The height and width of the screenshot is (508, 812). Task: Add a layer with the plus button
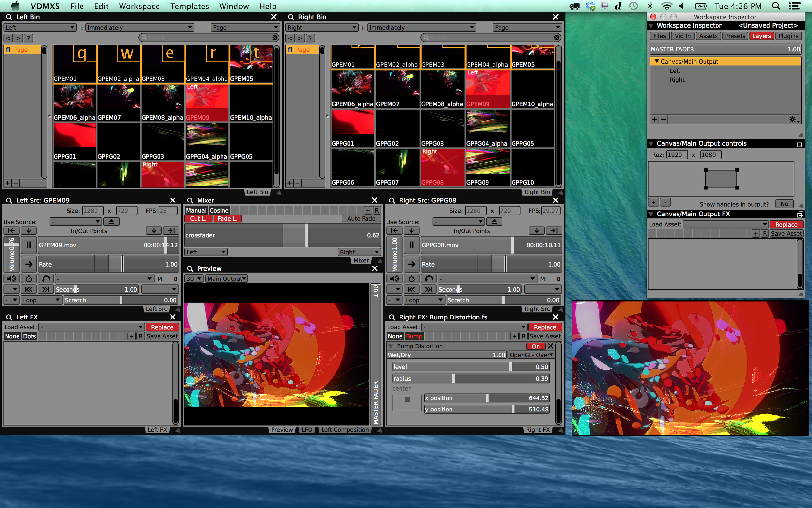654,119
